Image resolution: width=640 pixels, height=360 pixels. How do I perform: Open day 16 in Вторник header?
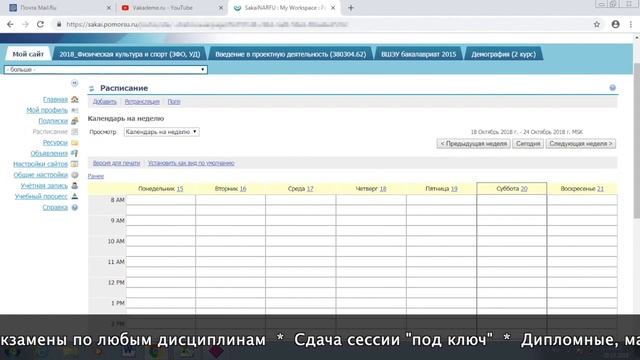pos(243,189)
